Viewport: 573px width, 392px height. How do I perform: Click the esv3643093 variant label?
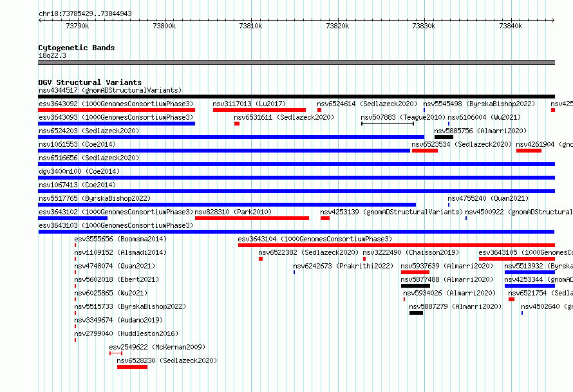click(x=116, y=117)
